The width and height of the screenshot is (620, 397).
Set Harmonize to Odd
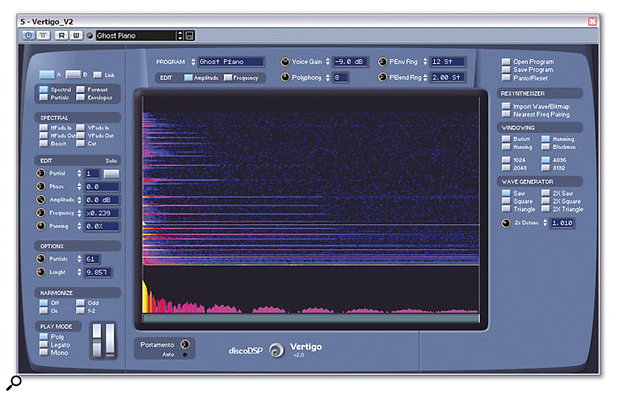point(80,303)
